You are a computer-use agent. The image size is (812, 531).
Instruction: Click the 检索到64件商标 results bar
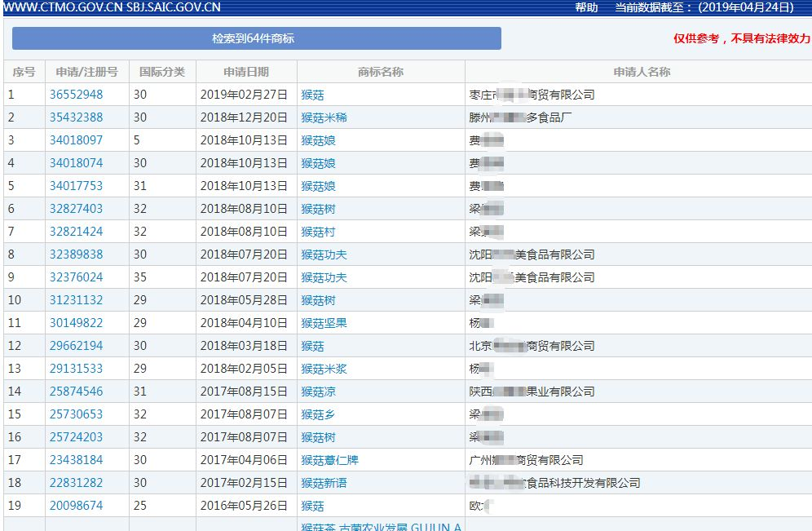(256, 38)
